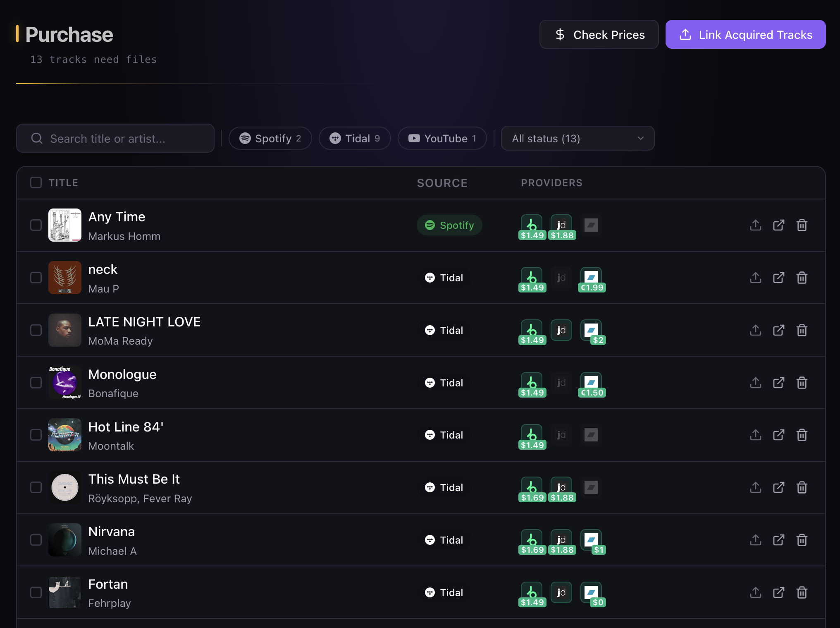The width and height of the screenshot is (840, 628).
Task: Check the LATE NIGHT LOVE row checkbox
Action: point(36,330)
